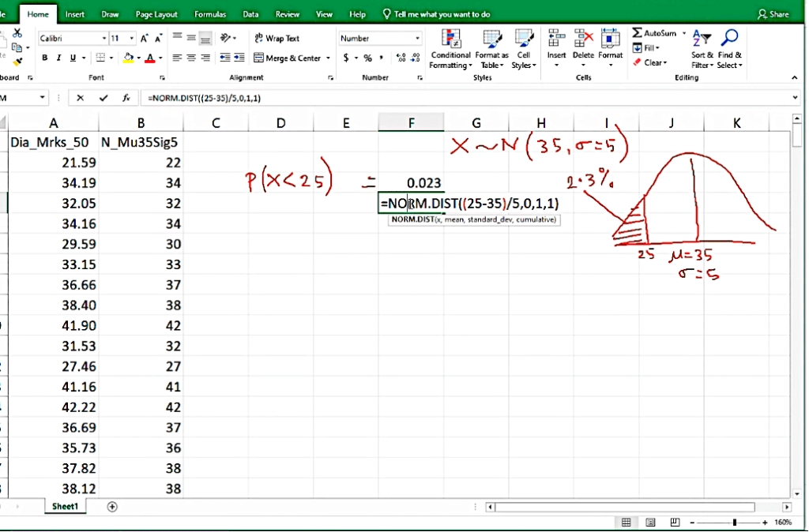This screenshot has width=809, height=532.
Task: Select cell F3 containing 0.023
Action: click(x=411, y=183)
